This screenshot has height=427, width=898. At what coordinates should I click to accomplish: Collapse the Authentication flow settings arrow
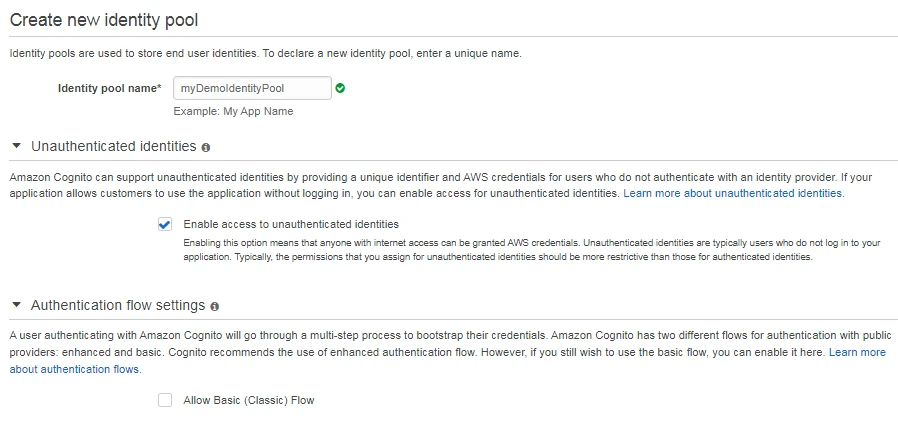click(16, 305)
